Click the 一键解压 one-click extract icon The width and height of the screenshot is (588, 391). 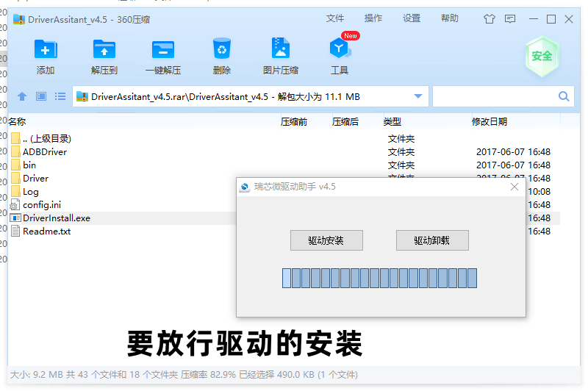pyautogui.click(x=162, y=50)
